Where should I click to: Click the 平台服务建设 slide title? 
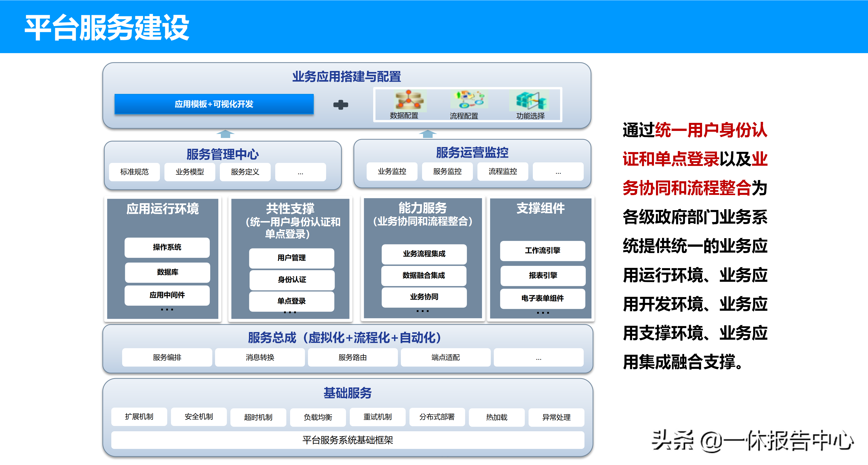pos(107,28)
